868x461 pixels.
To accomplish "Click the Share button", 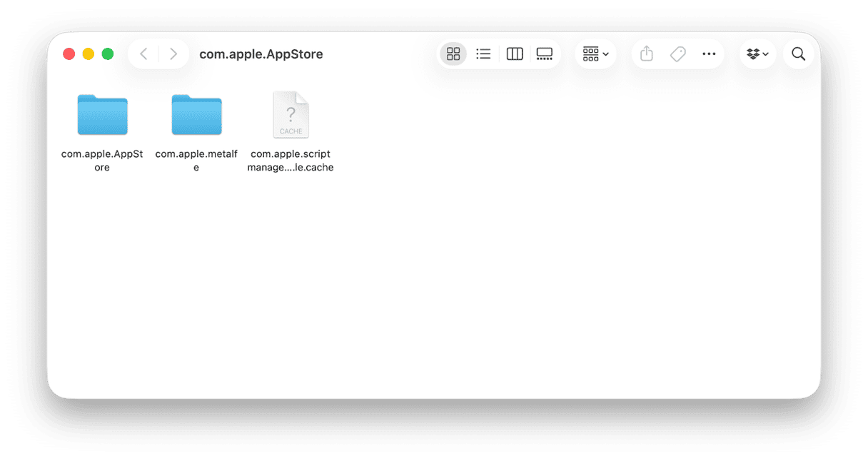I will pos(647,54).
